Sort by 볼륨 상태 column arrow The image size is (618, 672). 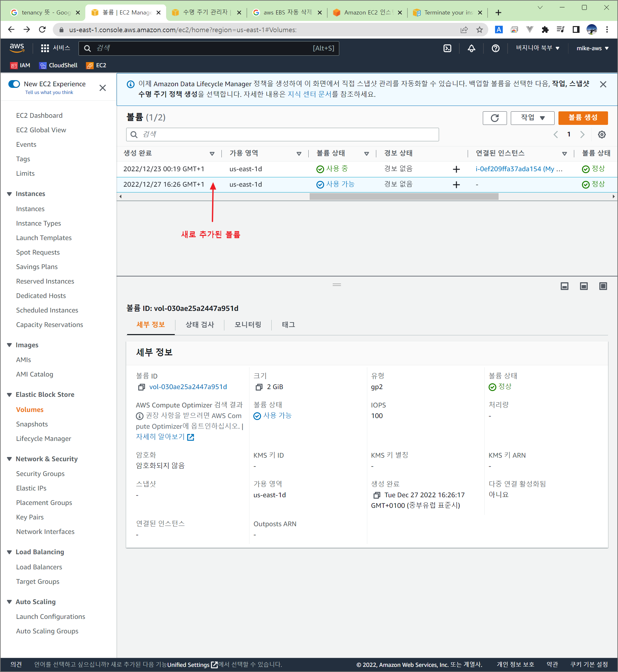tap(367, 154)
